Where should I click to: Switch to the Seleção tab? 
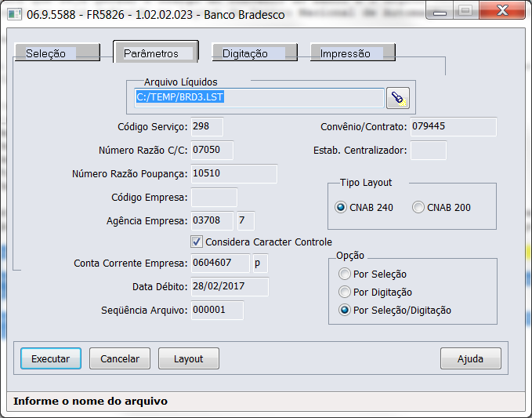click(57, 53)
